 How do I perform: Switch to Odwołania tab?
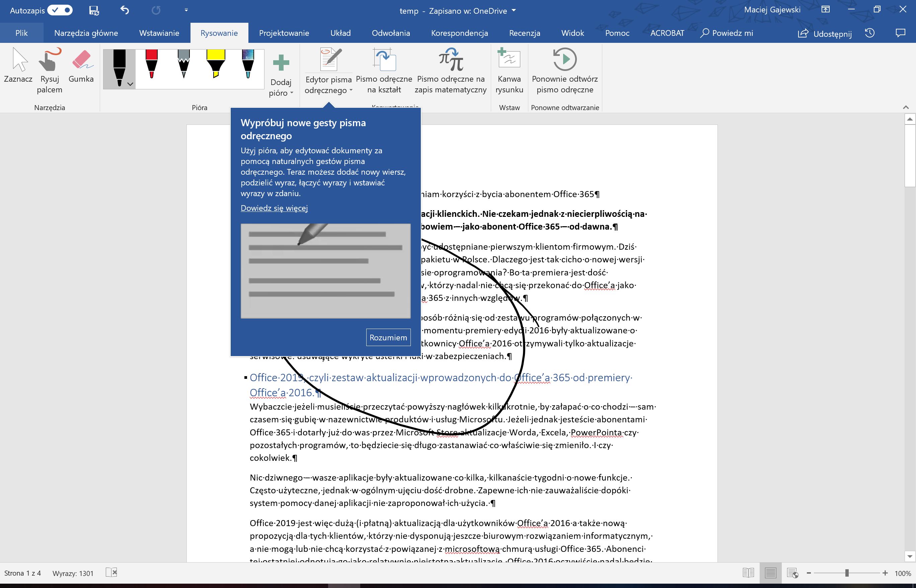pos(391,33)
